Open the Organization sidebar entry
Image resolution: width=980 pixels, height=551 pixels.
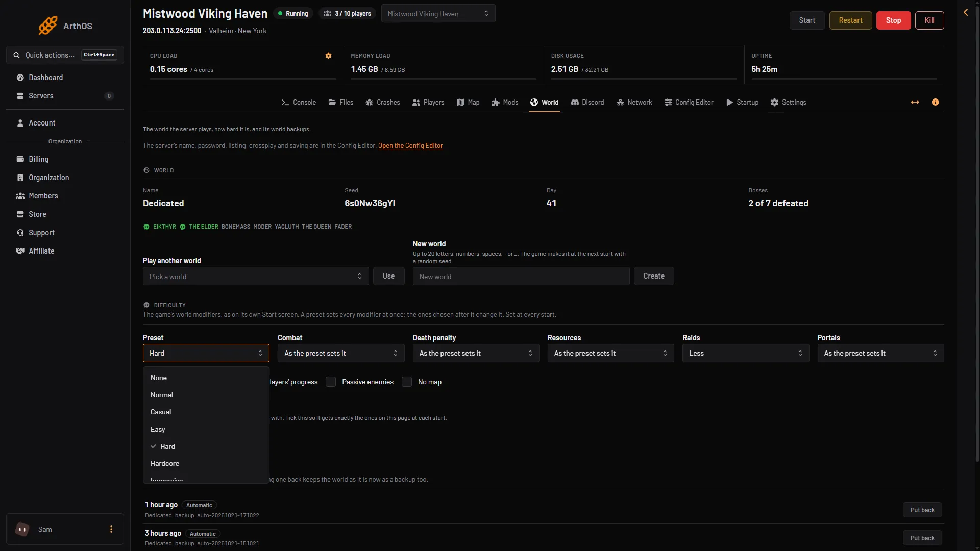click(65, 178)
